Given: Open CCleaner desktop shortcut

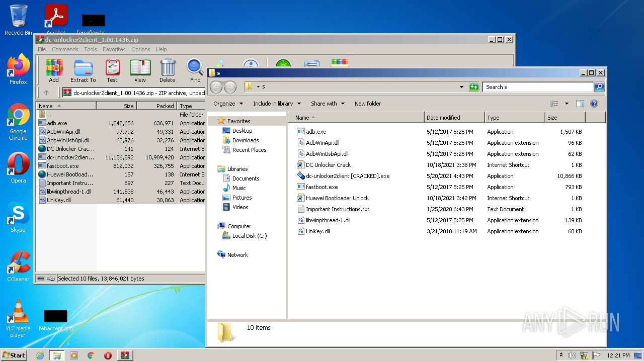Looking at the screenshot, I should [x=18, y=266].
